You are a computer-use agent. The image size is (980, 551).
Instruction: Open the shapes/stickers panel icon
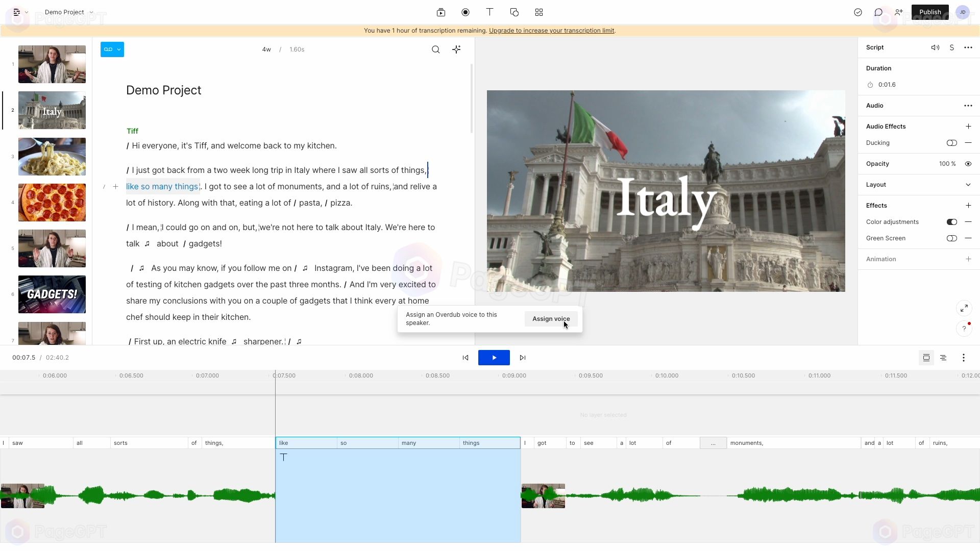514,12
